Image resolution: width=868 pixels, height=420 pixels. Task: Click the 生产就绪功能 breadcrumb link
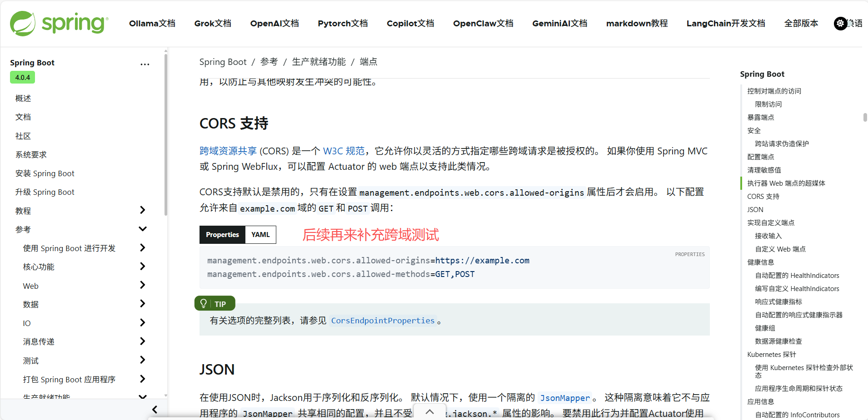pyautogui.click(x=319, y=62)
